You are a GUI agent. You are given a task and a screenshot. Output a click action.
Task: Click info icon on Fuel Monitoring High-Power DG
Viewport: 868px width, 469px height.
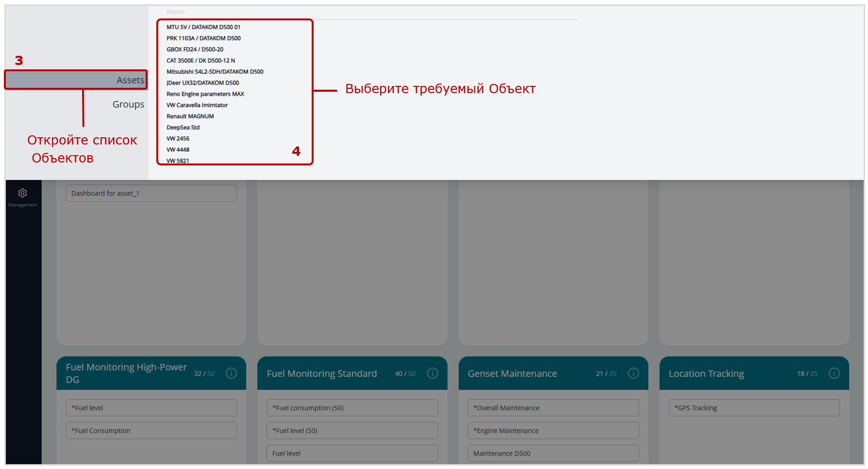(x=232, y=373)
